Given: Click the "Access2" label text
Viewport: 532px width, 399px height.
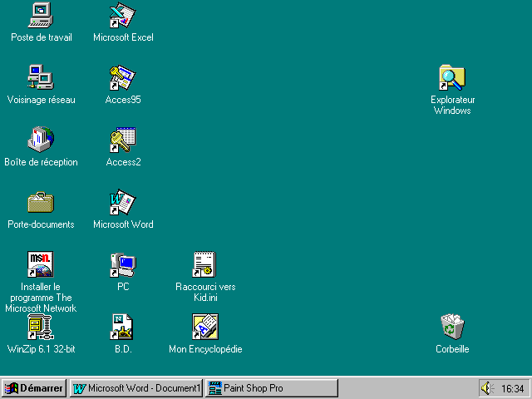Looking at the screenshot, I should (123, 162).
